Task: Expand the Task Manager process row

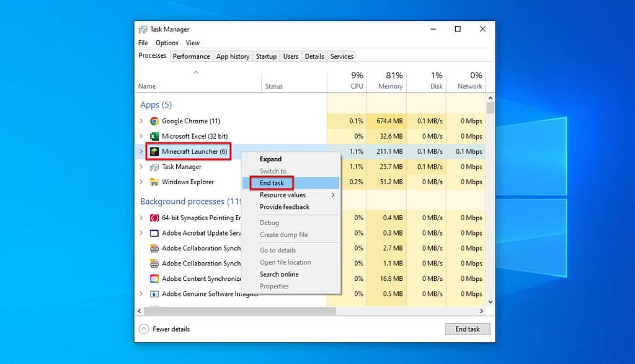Action: pyautogui.click(x=141, y=167)
